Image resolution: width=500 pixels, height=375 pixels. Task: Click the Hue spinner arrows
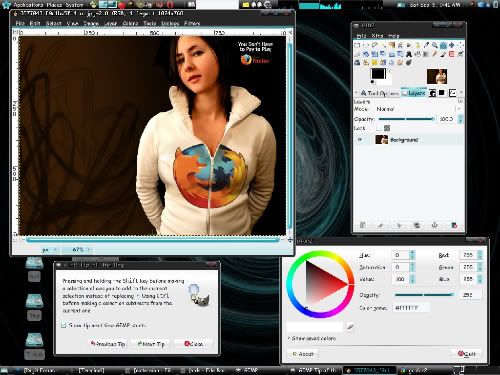point(412,255)
